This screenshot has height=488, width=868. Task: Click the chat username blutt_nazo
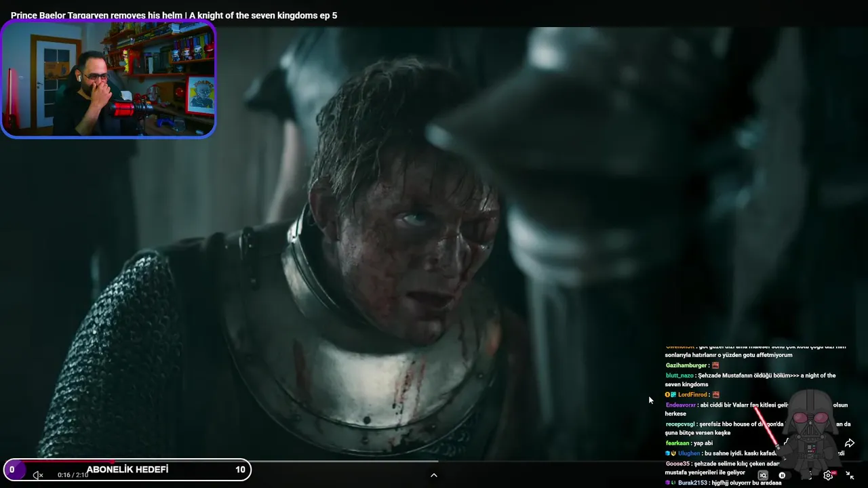coord(679,375)
